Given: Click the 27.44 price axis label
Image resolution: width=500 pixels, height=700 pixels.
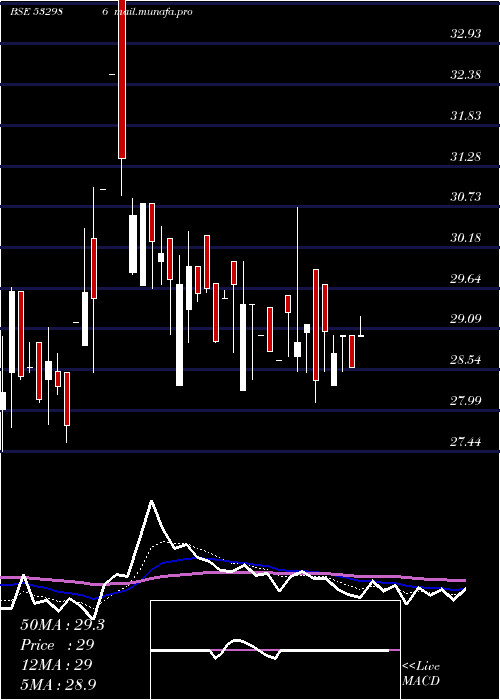Looking at the screenshot, I should [x=466, y=442].
